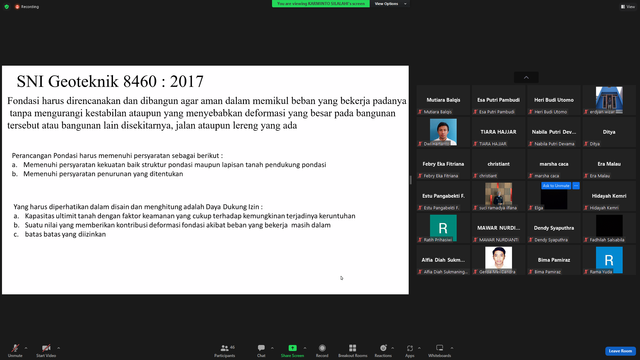Start video using the camera icon
640x360 pixels.
pos(46,348)
